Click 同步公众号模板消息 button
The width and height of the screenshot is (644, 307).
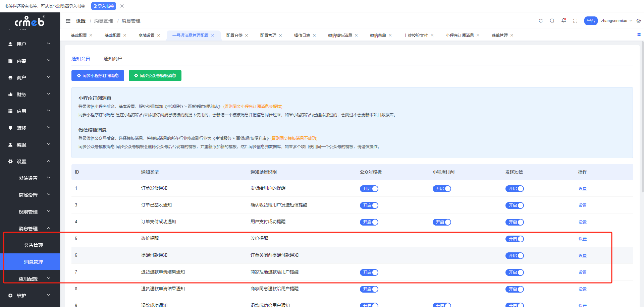(155, 76)
